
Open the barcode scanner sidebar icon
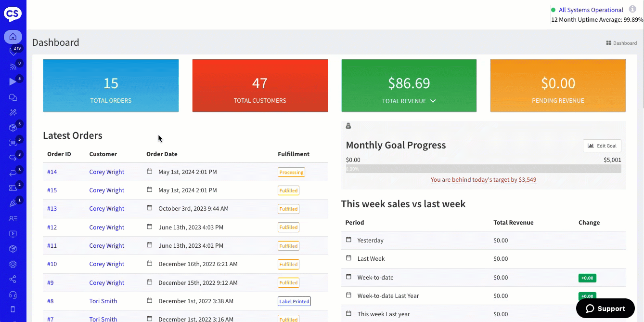(x=13, y=143)
